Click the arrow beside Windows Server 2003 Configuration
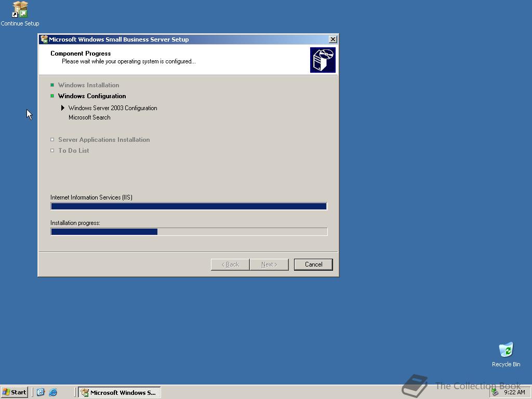Image resolution: width=532 pixels, height=399 pixels. (63, 108)
